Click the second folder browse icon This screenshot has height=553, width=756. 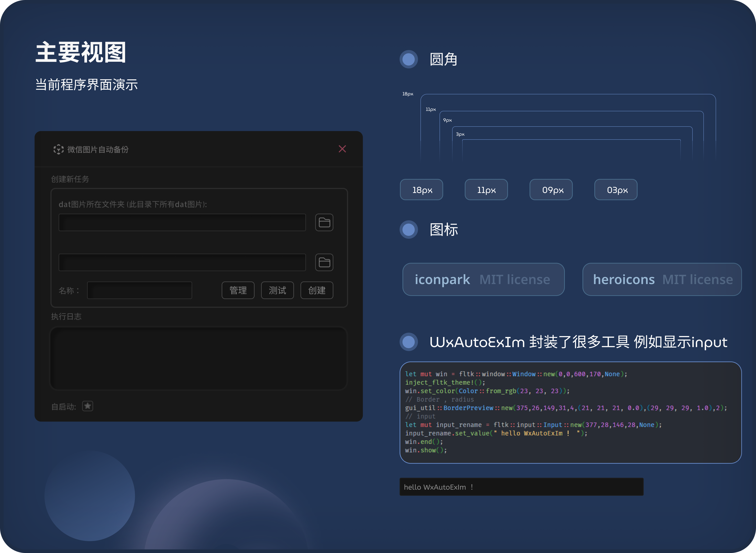point(324,262)
